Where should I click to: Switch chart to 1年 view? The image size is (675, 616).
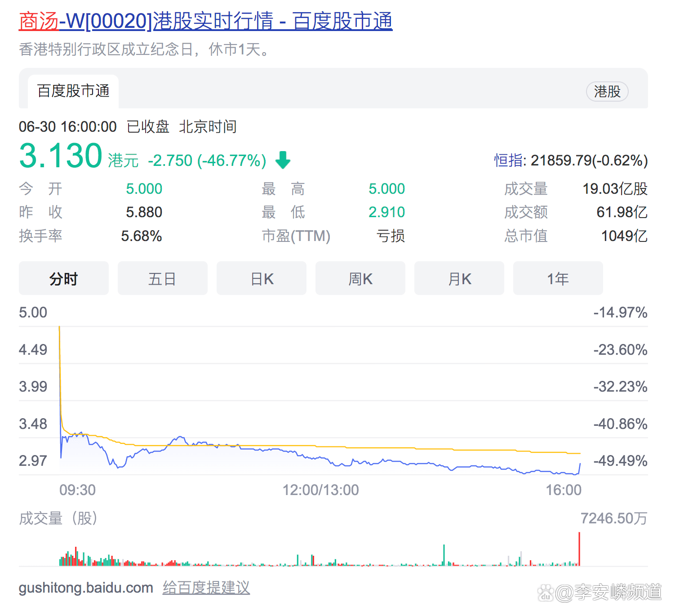click(x=558, y=278)
